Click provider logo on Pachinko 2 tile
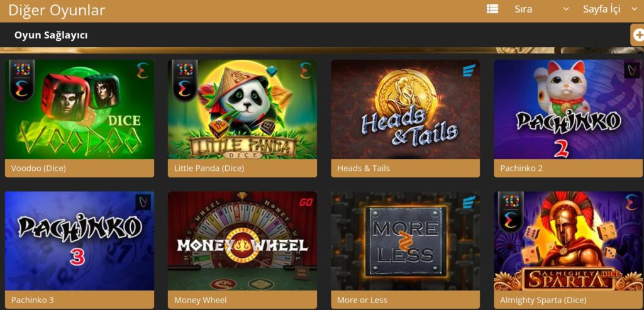This screenshot has width=644, height=310. [631, 70]
